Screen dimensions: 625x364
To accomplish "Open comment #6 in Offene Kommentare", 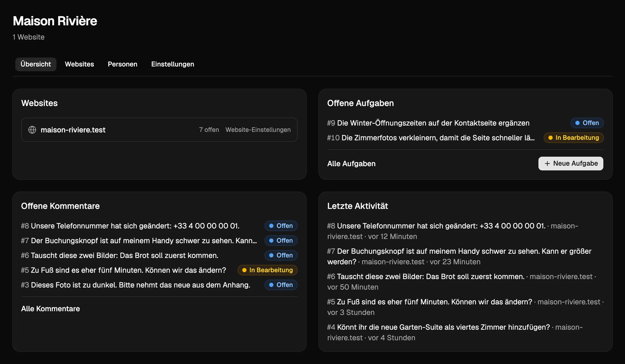I will tap(120, 255).
